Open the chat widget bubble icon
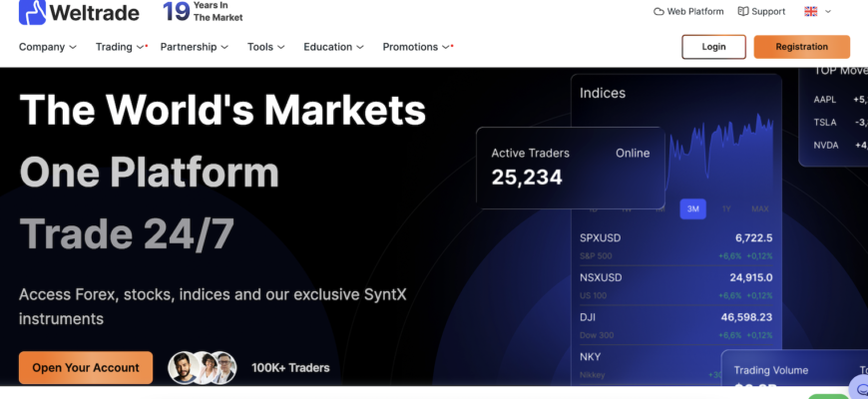This screenshot has width=868, height=399. [x=860, y=388]
